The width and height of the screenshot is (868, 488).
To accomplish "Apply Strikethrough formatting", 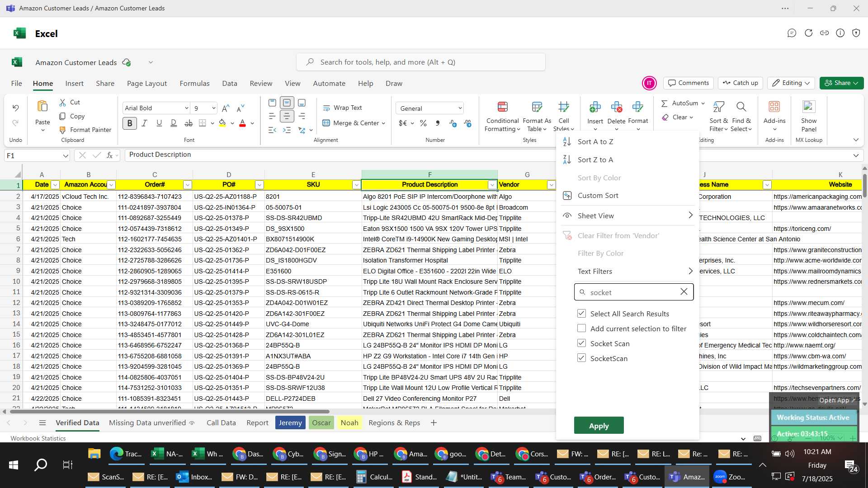I will point(189,123).
